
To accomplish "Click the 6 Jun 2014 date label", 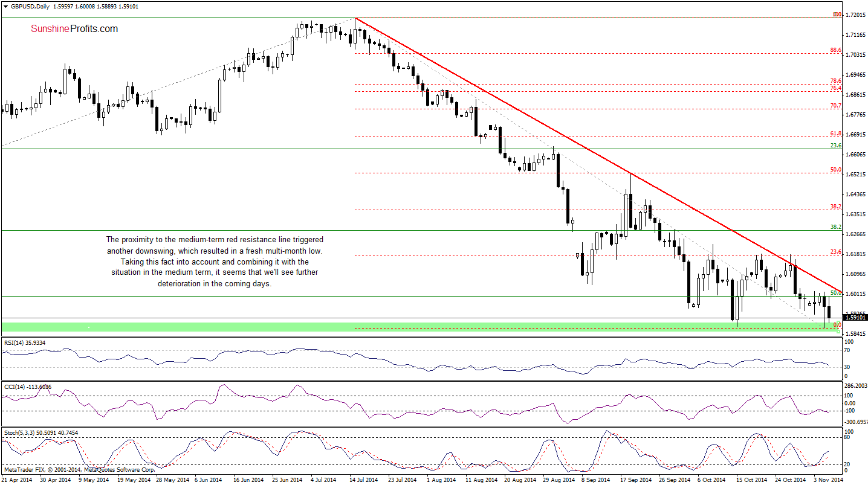I will coord(210,480).
